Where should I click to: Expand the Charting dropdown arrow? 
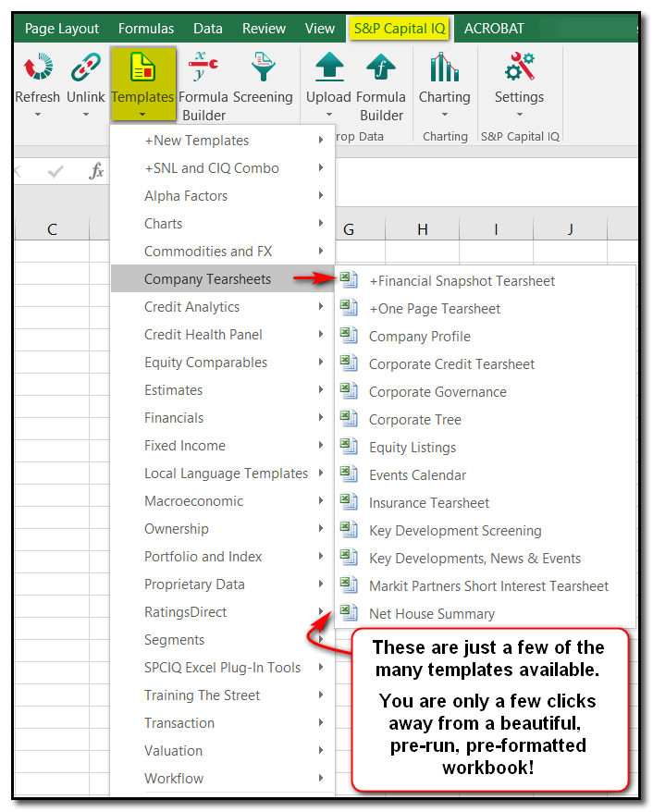pyautogui.click(x=444, y=114)
